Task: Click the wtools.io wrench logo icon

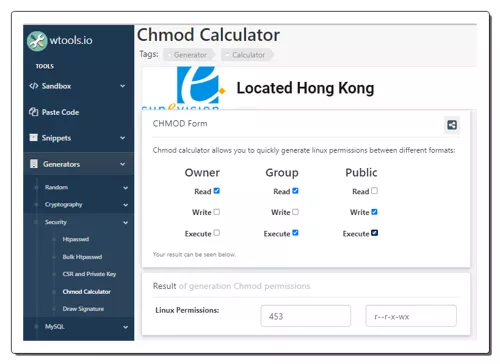Action: click(37, 41)
